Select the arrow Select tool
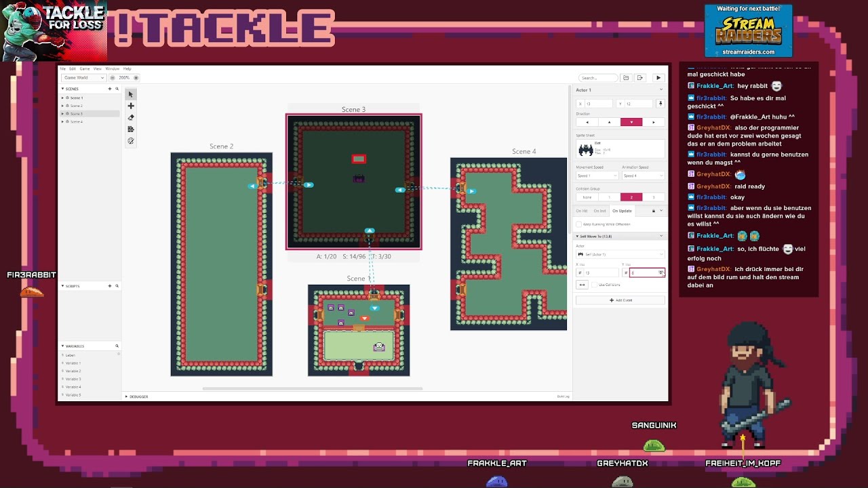The width and height of the screenshot is (868, 488). 131,94
